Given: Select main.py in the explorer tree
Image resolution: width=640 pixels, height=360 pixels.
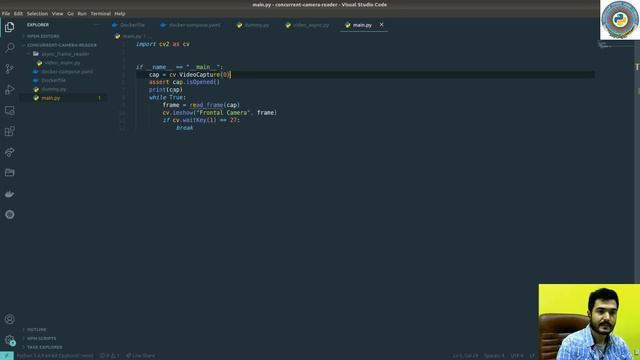Looking at the screenshot, I should [x=63, y=98].
